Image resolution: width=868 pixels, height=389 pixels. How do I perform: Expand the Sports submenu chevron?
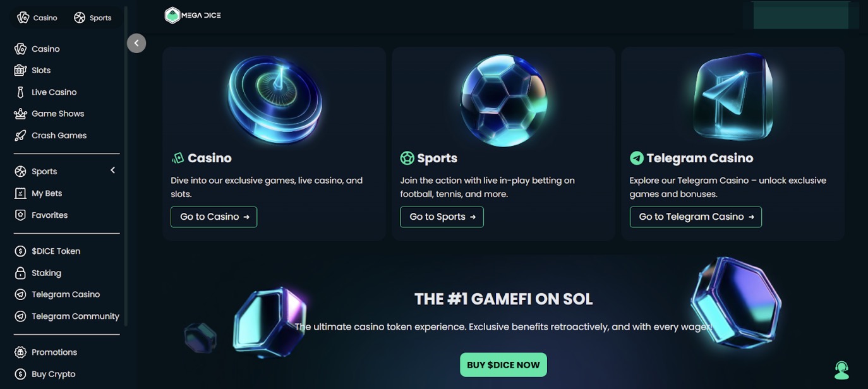[112, 171]
